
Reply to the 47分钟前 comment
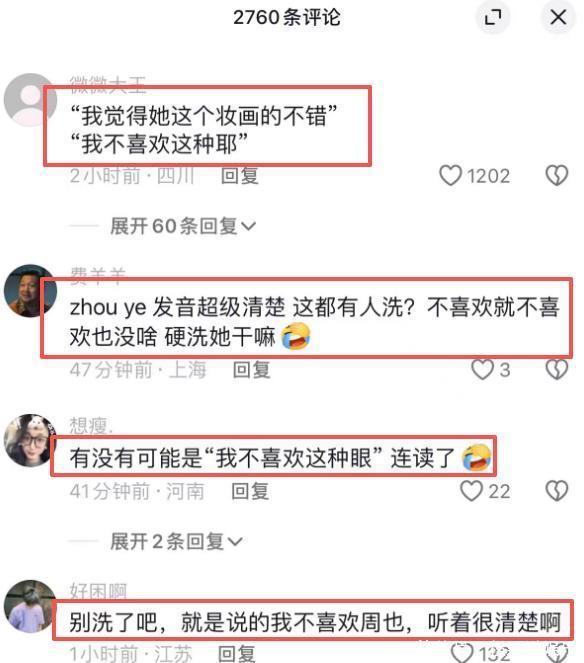[252, 370]
